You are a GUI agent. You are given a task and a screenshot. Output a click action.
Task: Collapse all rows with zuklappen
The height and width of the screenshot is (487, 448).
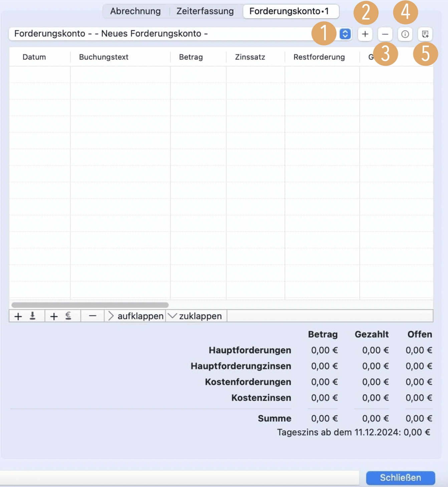tap(196, 316)
